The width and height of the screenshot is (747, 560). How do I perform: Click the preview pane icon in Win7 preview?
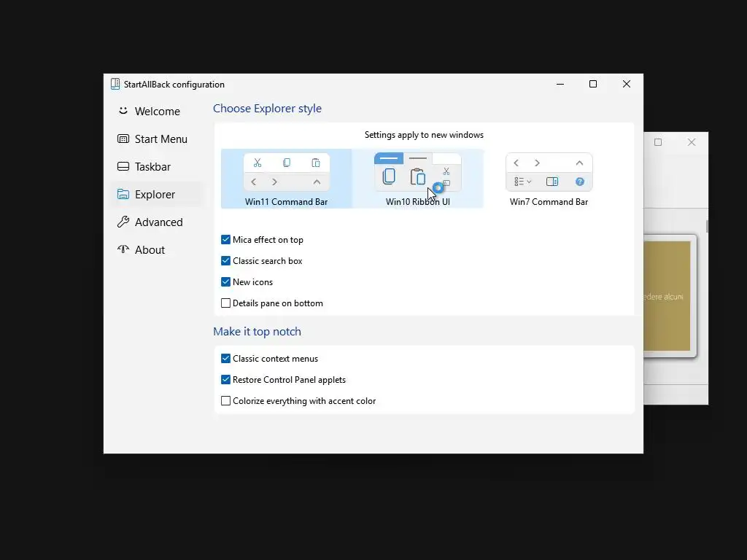tap(552, 182)
